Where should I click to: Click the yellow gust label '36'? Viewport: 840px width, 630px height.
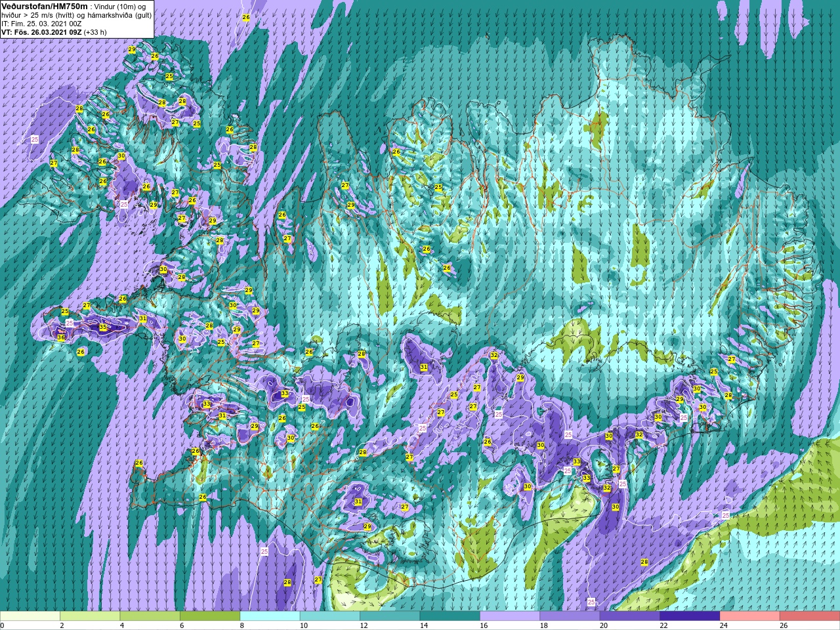[x=61, y=337]
